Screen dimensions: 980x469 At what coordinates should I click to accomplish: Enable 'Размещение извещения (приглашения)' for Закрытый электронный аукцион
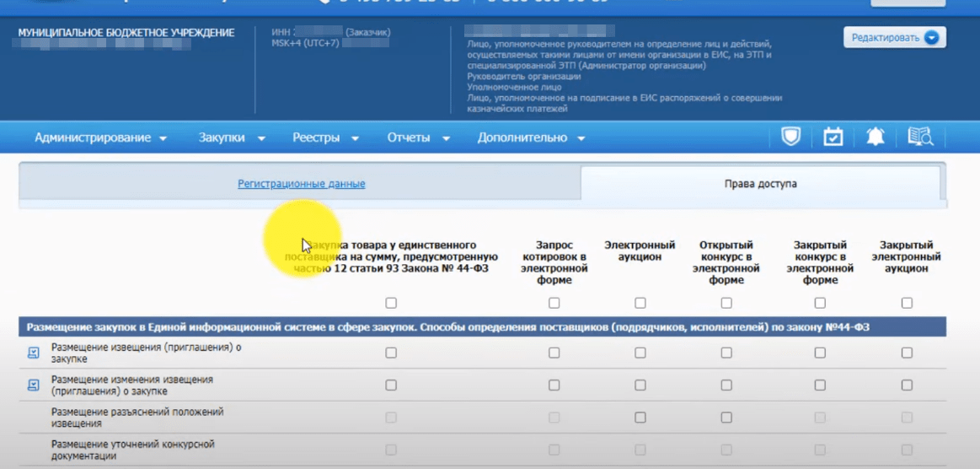tap(907, 353)
